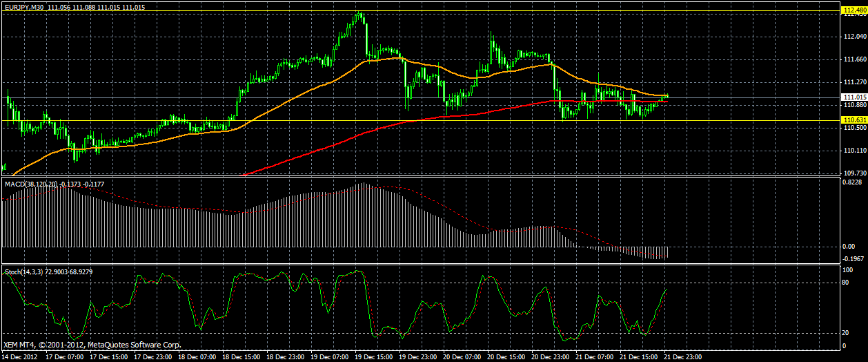Viewport: 868px width, 362px height.
Task: Click the 110.500 price scale value
Action: coord(854,128)
